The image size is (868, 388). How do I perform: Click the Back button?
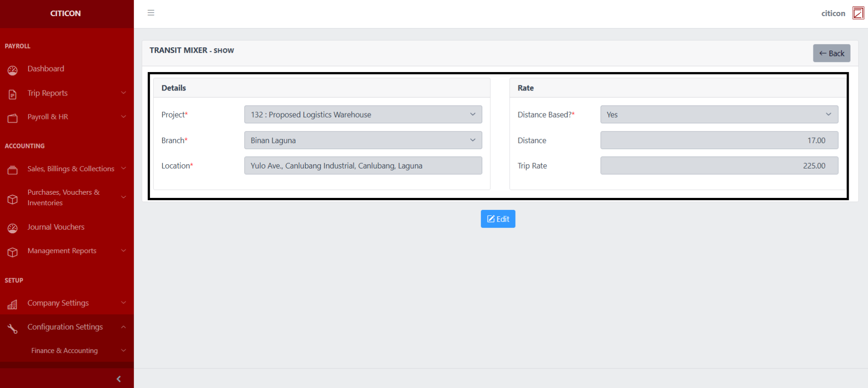pyautogui.click(x=831, y=53)
